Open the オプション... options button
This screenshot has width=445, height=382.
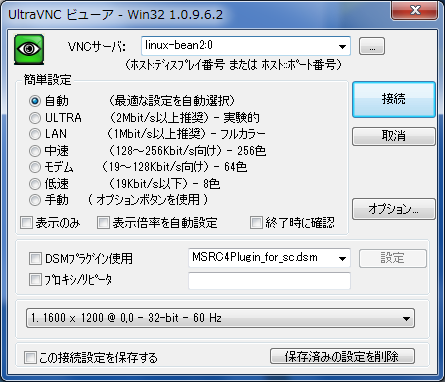click(394, 209)
